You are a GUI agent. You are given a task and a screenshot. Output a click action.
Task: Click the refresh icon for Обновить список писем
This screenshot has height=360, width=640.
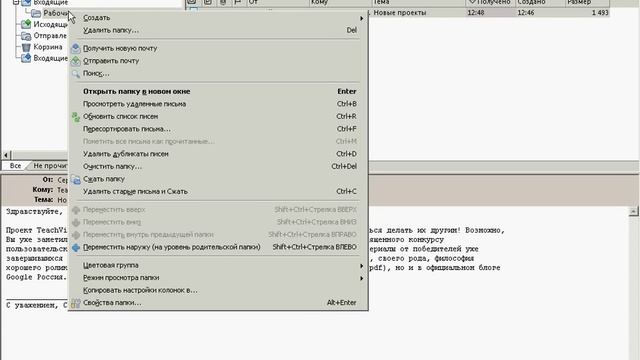[x=76, y=117]
